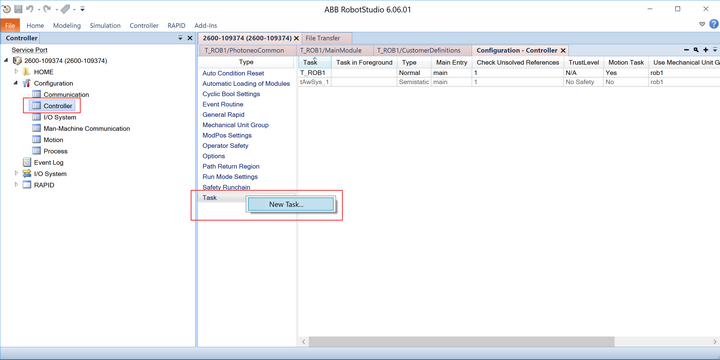Image resolution: width=720 pixels, height=360 pixels.
Task: Open the tag icon dropdown arrow
Action: pos(74,9)
